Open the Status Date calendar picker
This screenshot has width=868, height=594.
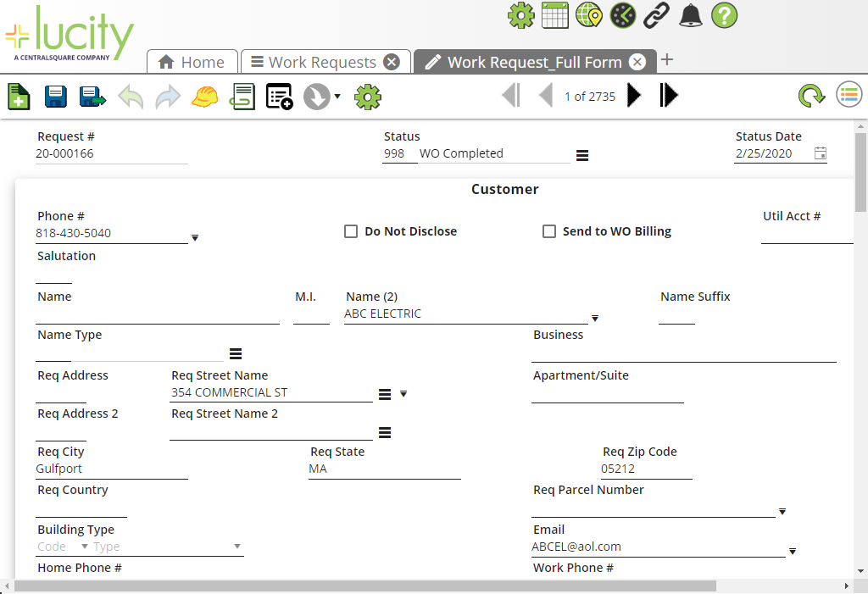point(820,153)
